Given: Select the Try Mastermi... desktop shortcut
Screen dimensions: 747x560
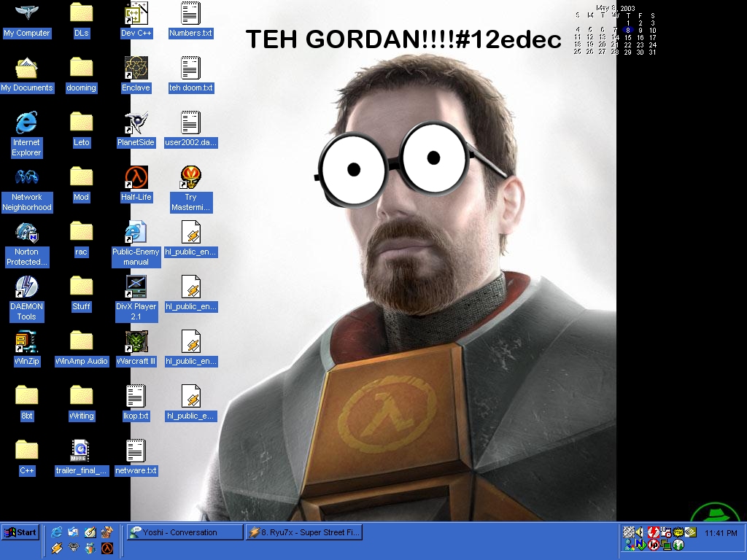Looking at the screenshot, I should point(190,190).
